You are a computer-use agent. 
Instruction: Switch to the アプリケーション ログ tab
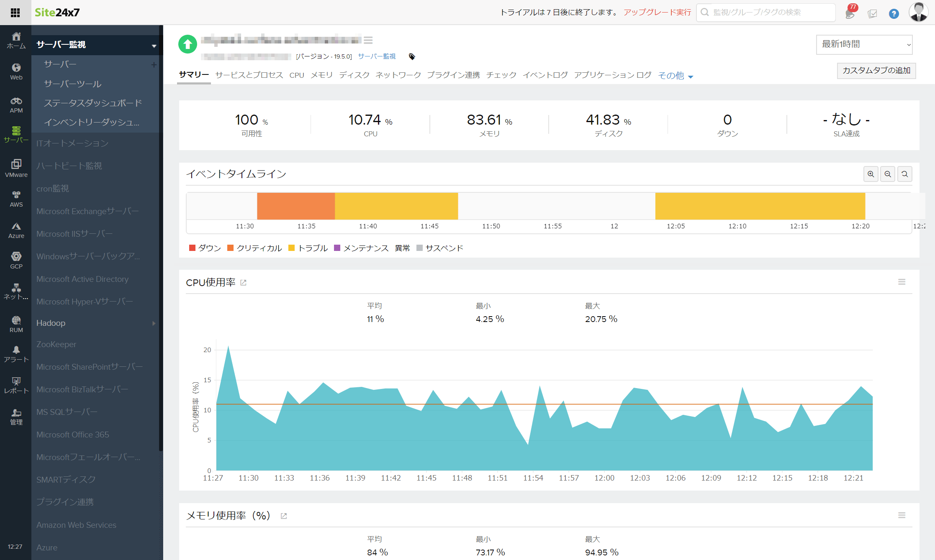click(612, 75)
